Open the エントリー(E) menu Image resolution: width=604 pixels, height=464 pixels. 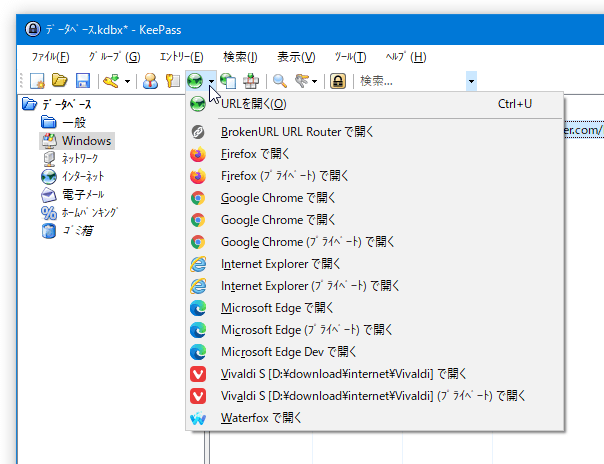click(x=181, y=57)
